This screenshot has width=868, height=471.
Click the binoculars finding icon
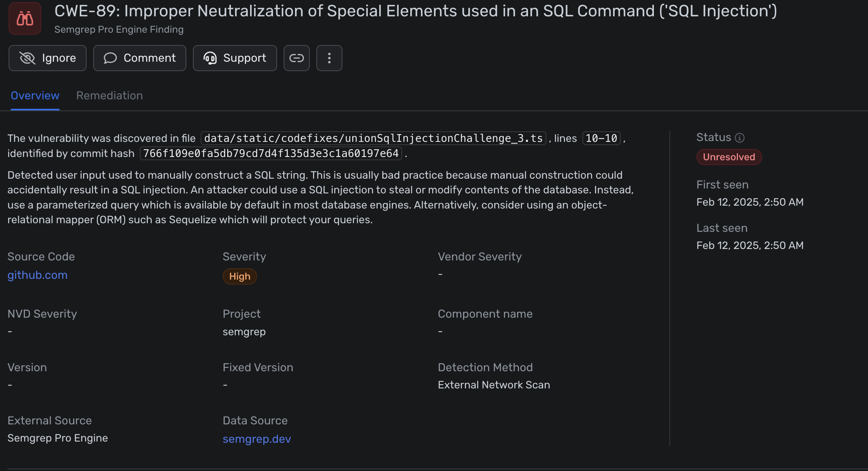(x=25, y=18)
